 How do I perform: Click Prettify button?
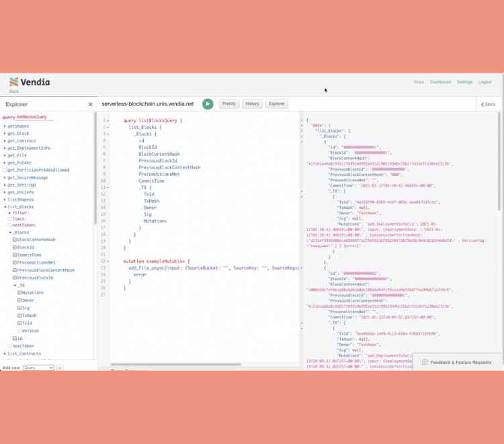tap(229, 103)
